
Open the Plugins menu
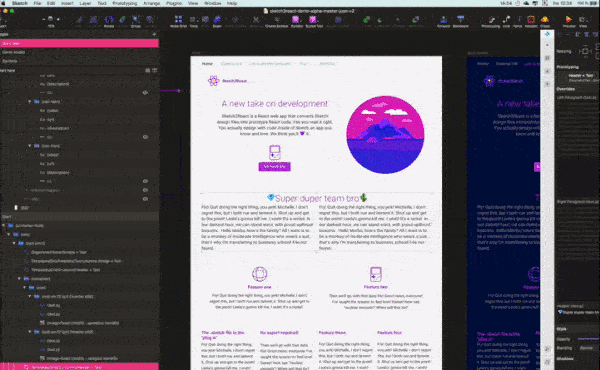(x=174, y=3)
